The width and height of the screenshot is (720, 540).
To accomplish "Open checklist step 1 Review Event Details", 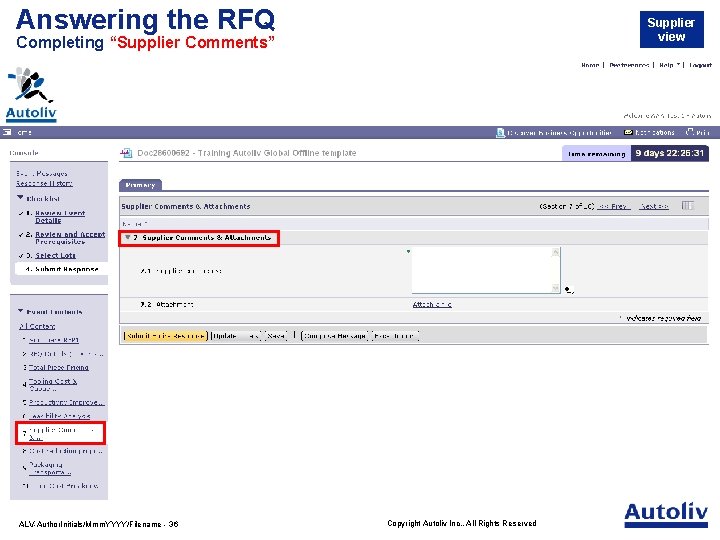I will point(60,217).
